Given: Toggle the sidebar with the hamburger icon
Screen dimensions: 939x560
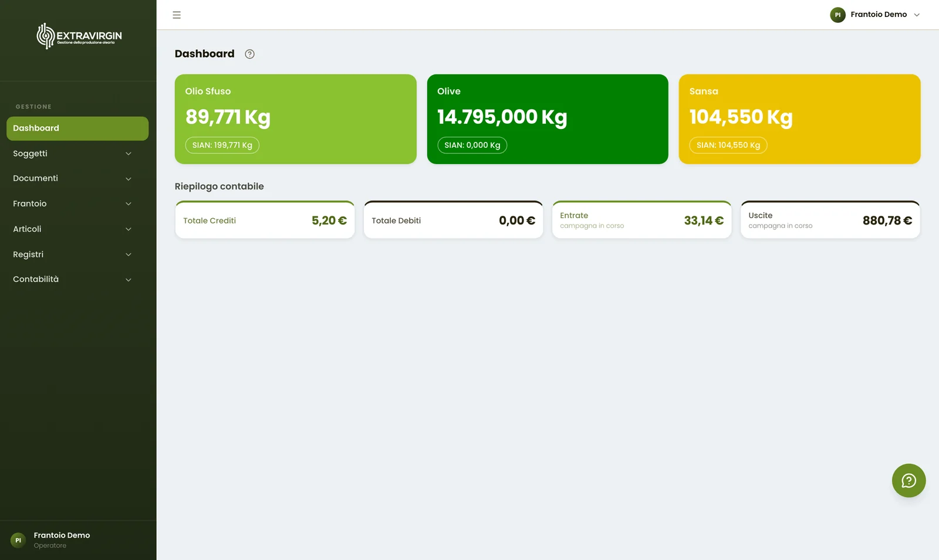Looking at the screenshot, I should (x=177, y=15).
